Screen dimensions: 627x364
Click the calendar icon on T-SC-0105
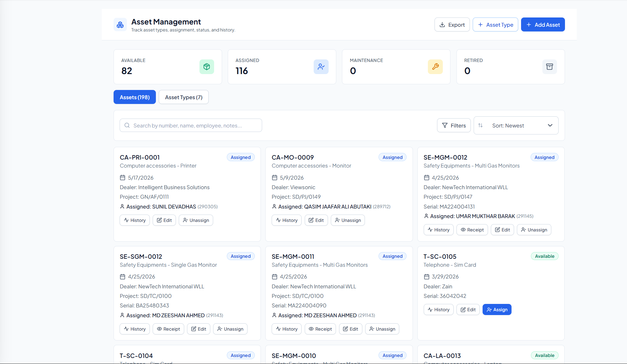[427, 277]
